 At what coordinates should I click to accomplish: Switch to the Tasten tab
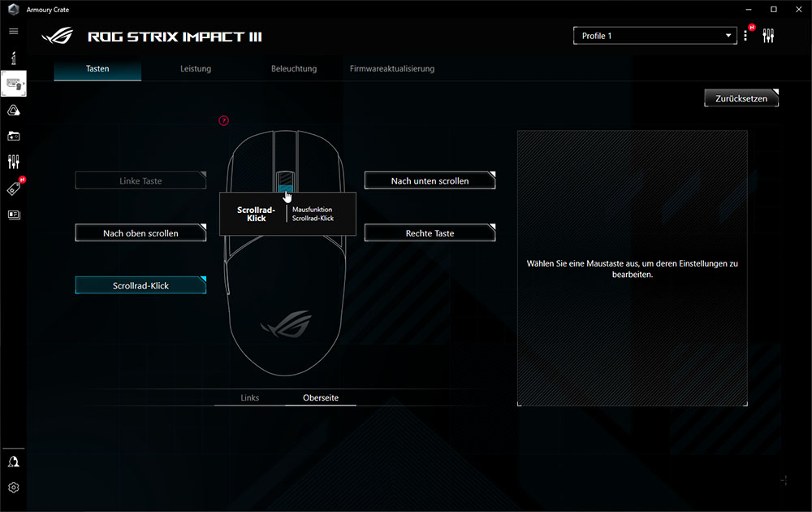pos(97,68)
